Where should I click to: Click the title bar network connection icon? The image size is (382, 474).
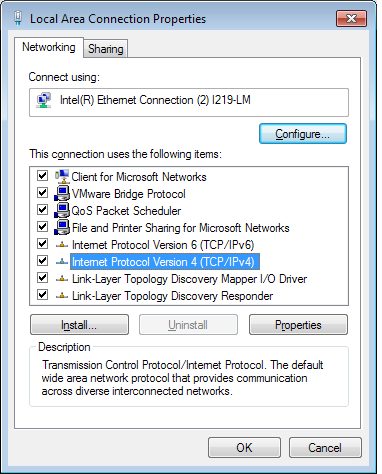[18, 18]
